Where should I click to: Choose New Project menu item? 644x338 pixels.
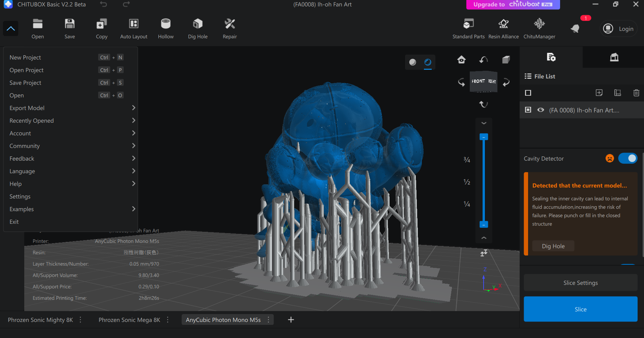click(x=70, y=57)
